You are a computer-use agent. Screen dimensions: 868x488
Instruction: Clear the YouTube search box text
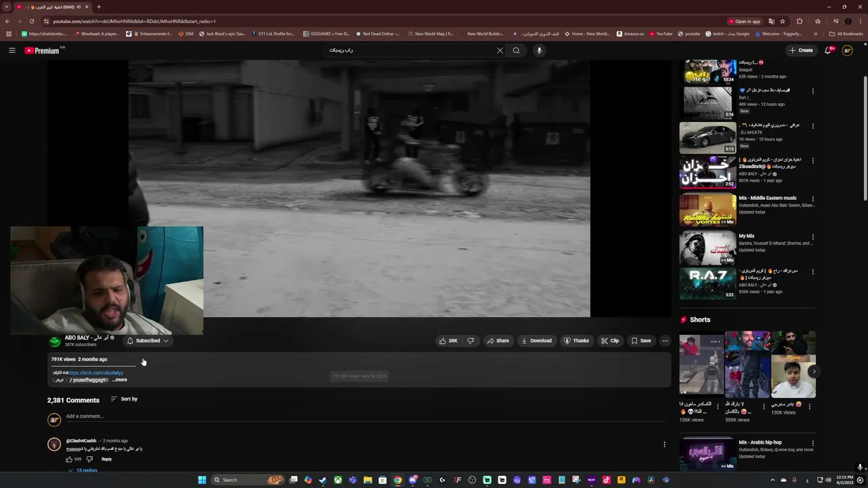tap(500, 50)
